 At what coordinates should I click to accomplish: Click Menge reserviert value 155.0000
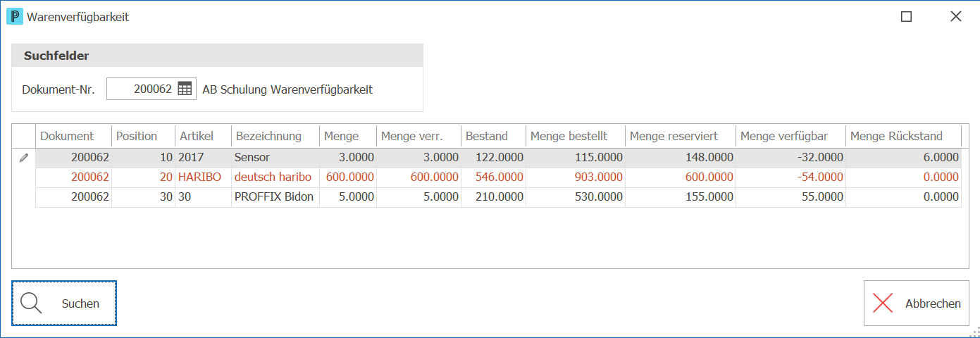tap(681, 197)
